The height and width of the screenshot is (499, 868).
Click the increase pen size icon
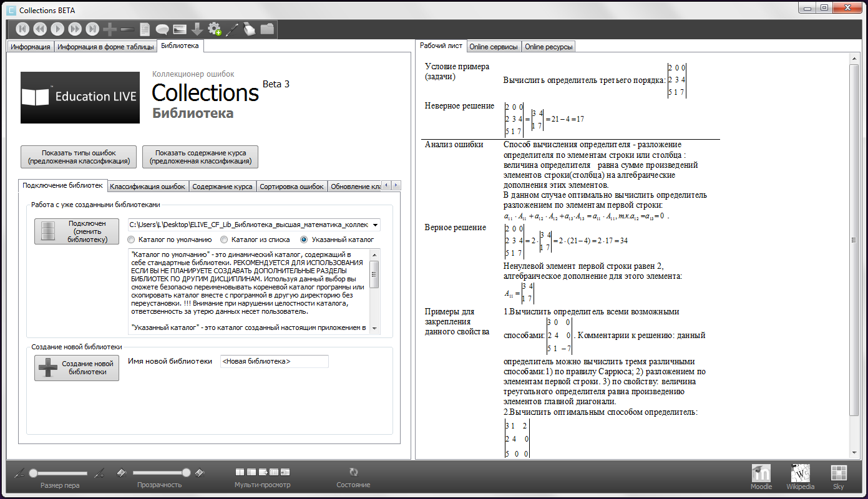(99, 473)
